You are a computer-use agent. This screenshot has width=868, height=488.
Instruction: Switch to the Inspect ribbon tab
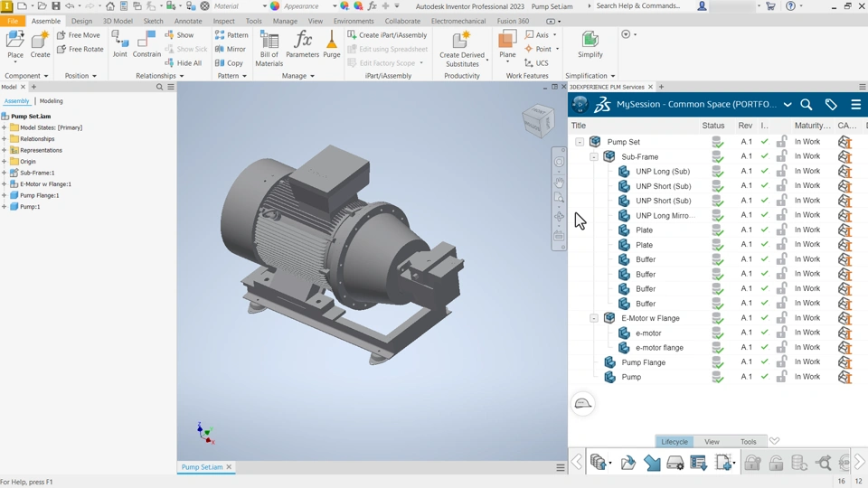pos(223,21)
